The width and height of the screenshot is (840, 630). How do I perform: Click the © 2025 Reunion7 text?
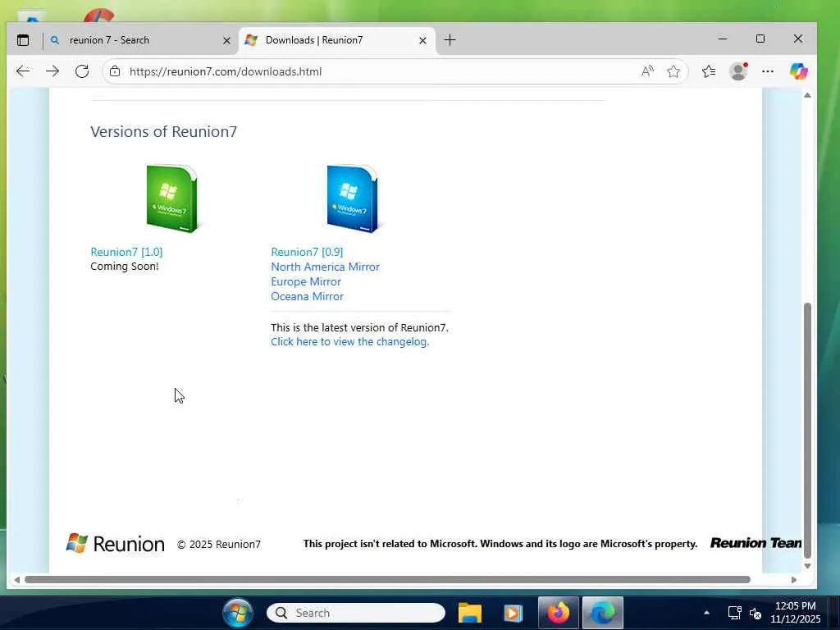pos(218,545)
